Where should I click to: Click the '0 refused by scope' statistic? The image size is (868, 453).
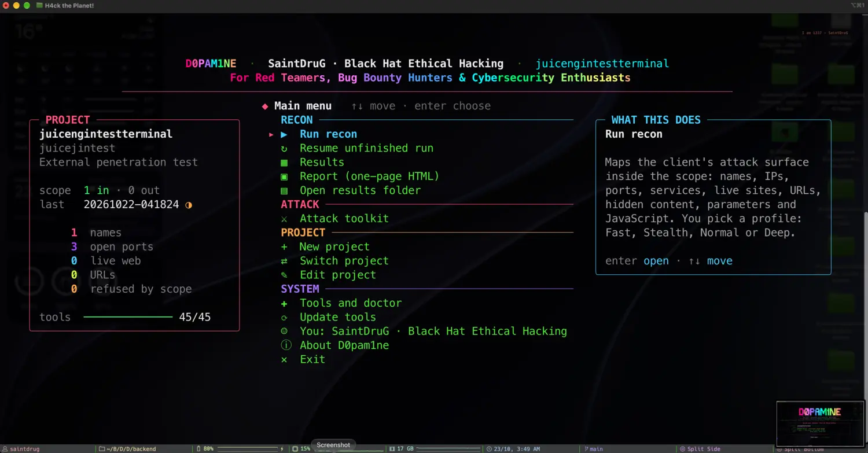click(x=131, y=289)
